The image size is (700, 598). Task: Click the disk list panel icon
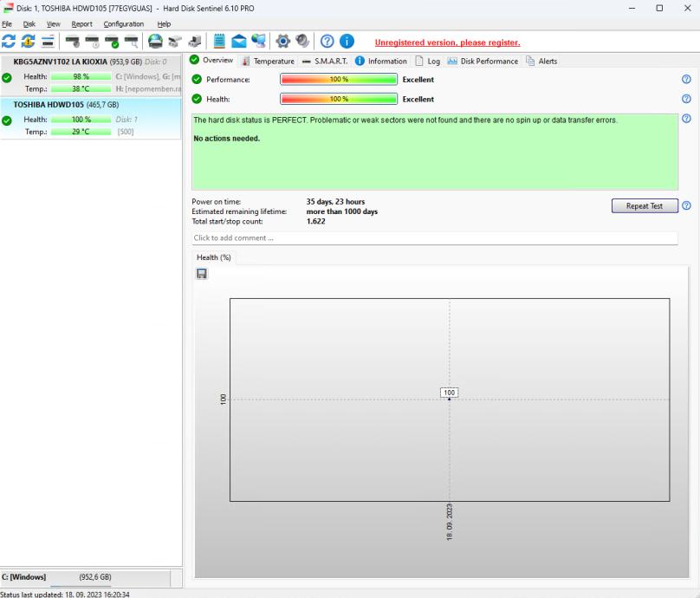(x=48, y=42)
